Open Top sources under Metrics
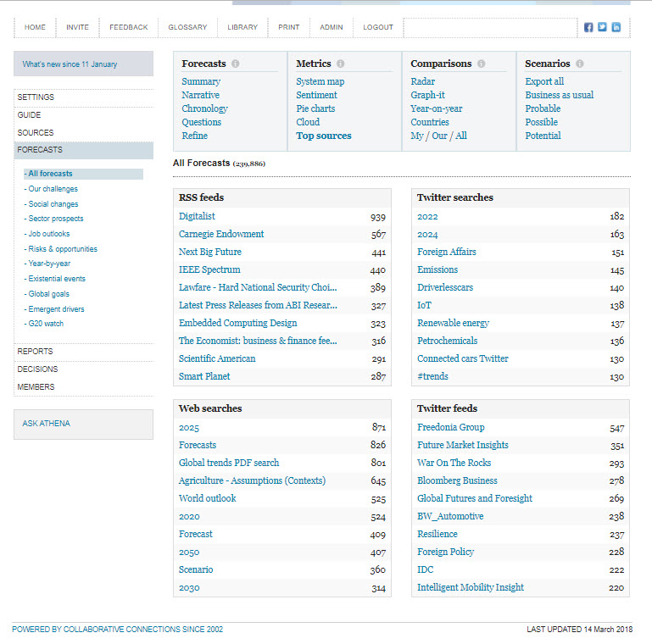The width and height of the screenshot is (652, 644). pos(324,136)
